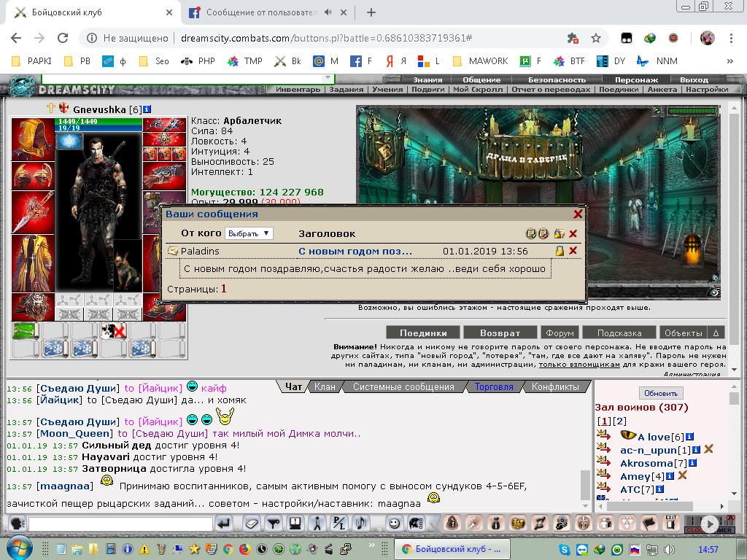Send chat message with the enter-arrow button
Screen dimensions: 747x560
pyautogui.click(x=223, y=524)
